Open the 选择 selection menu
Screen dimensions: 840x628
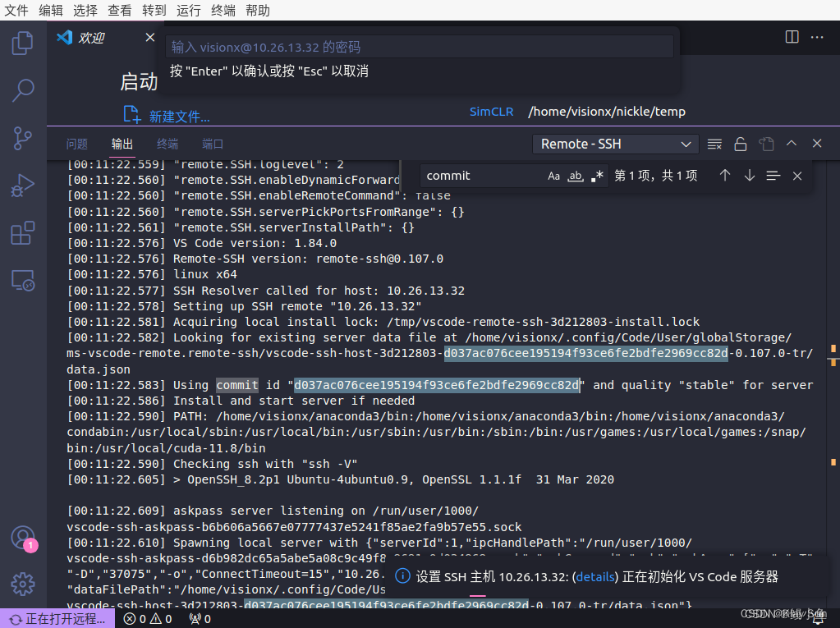click(85, 10)
